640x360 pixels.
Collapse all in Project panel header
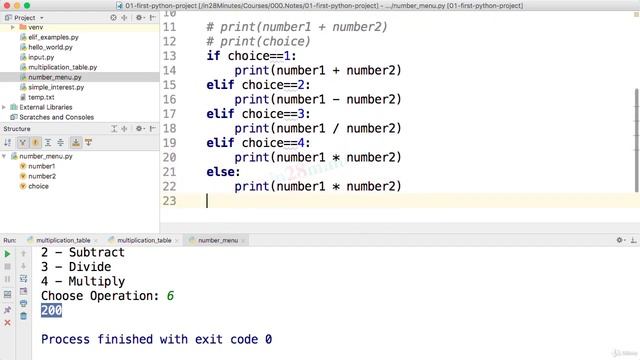click(x=124, y=18)
